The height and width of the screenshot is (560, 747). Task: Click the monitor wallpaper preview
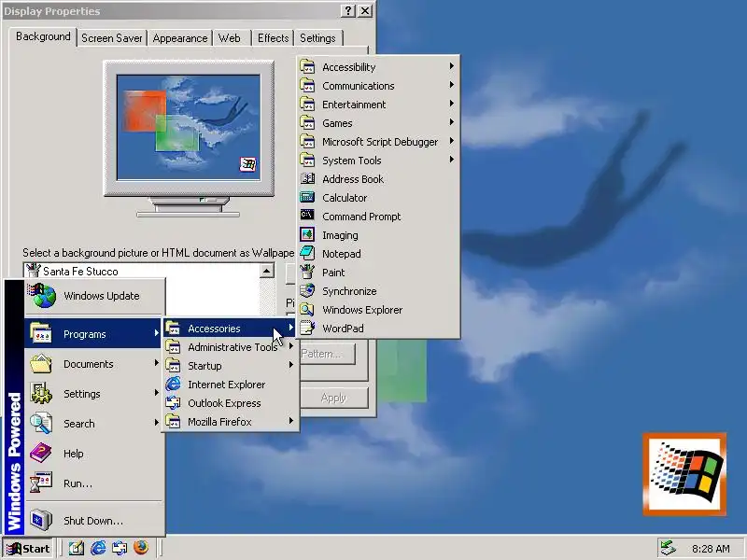[189, 127]
